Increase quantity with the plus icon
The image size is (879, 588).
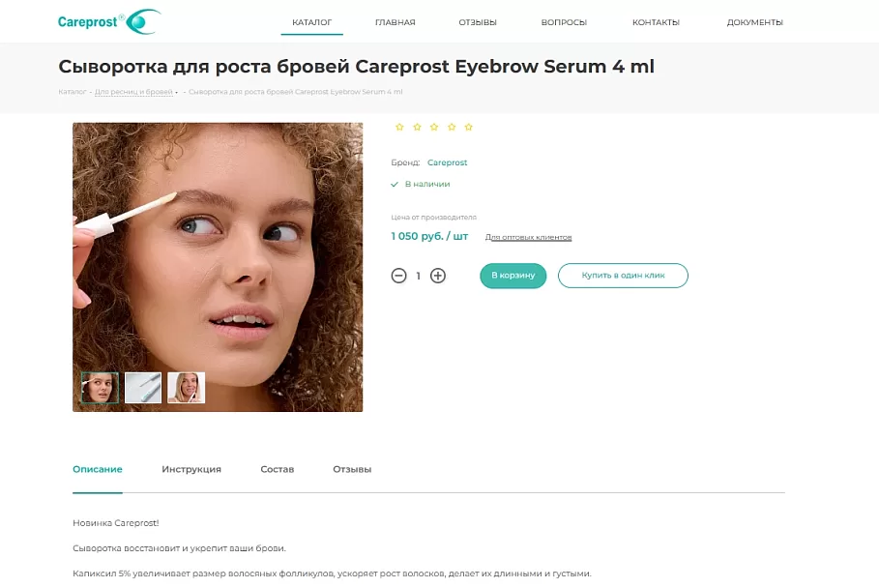[438, 276]
